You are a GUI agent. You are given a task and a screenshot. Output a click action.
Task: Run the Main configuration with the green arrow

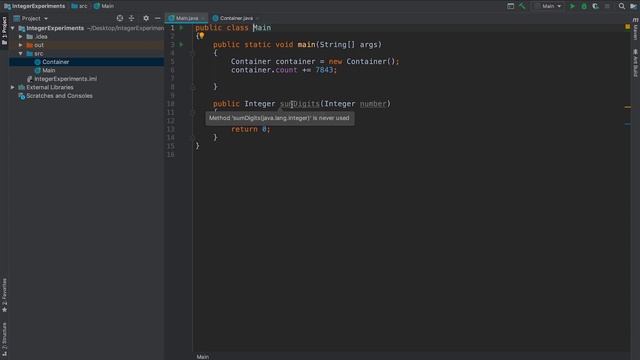click(x=572, y=6)
